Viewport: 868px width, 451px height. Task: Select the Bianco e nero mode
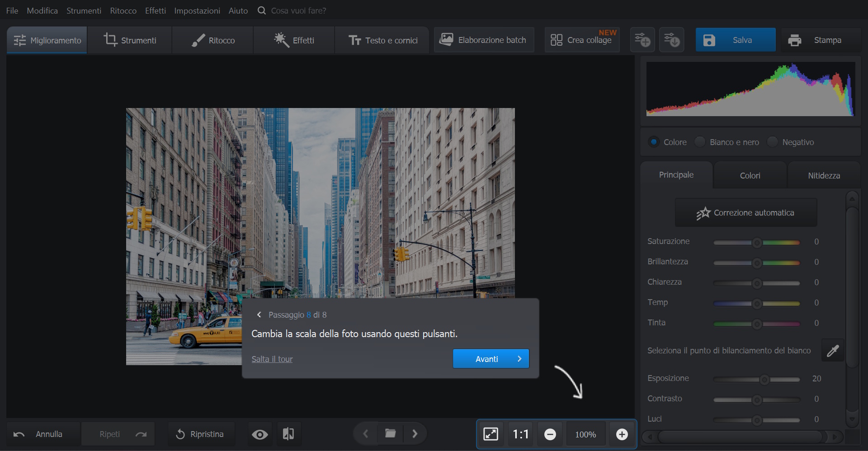click(700, 142)
